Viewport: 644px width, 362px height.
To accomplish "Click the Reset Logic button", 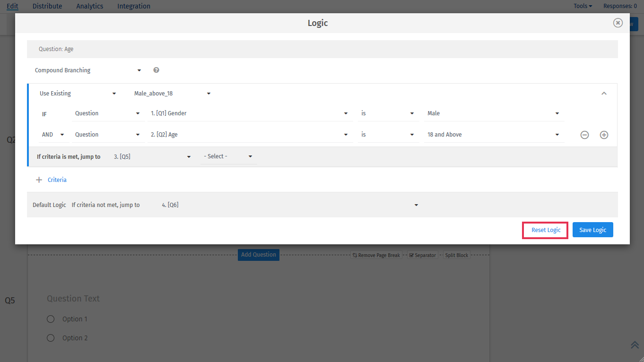I will (x=545, y=230).
